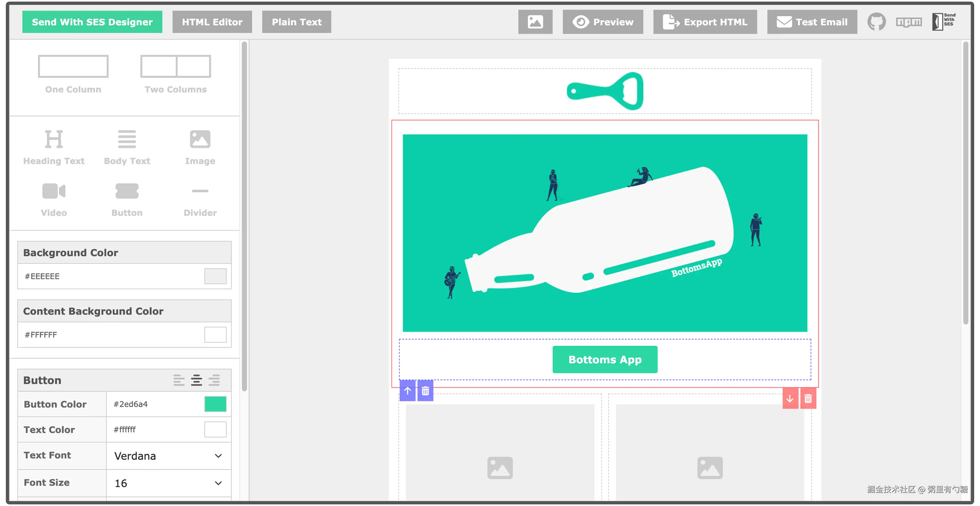The width and height of the screenshot is (980, 506).
Task: Click the blue move-up arrow icon
Action: [407, 391]
